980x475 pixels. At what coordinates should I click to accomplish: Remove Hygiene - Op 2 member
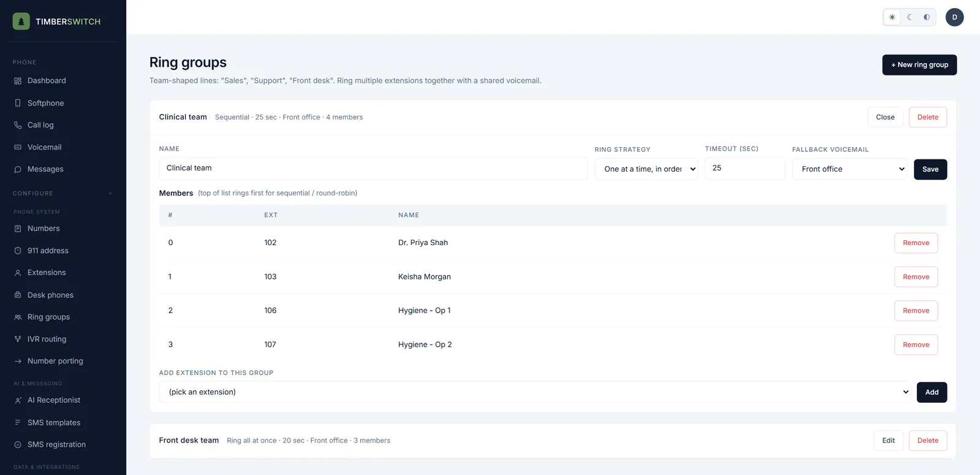tap(916, 344)
